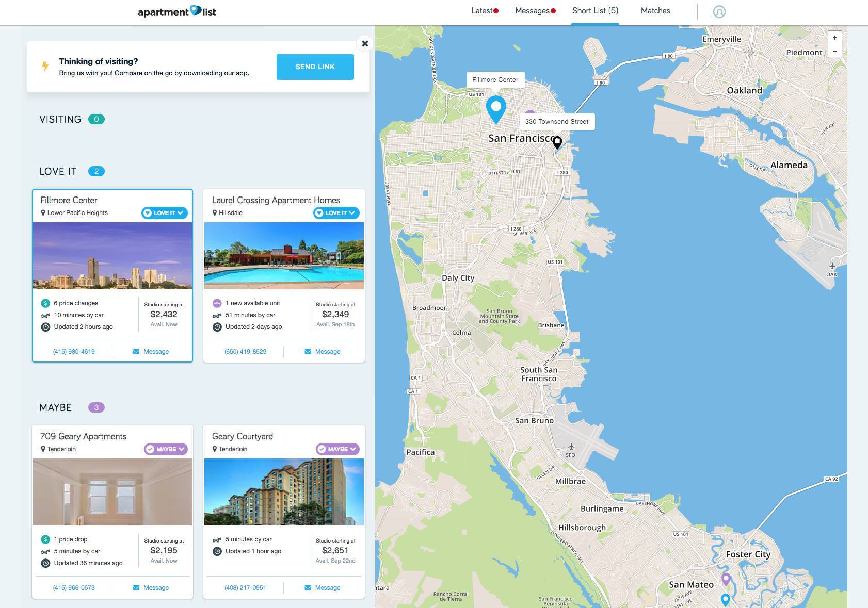
Task: Open the Laurel Crossing pool photo
Action: (x=284, y=256)
